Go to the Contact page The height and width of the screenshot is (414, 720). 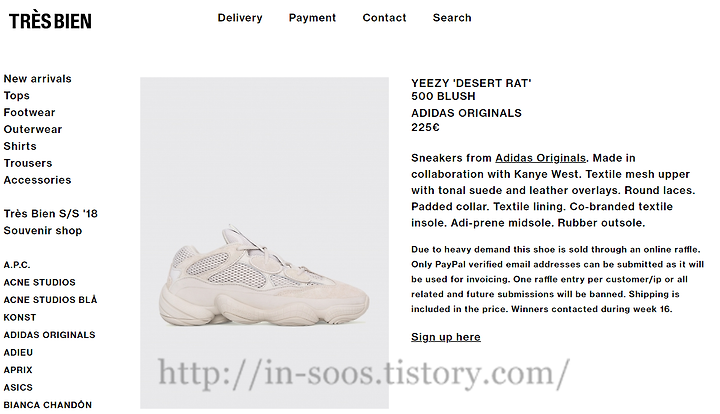click(384, 18)
